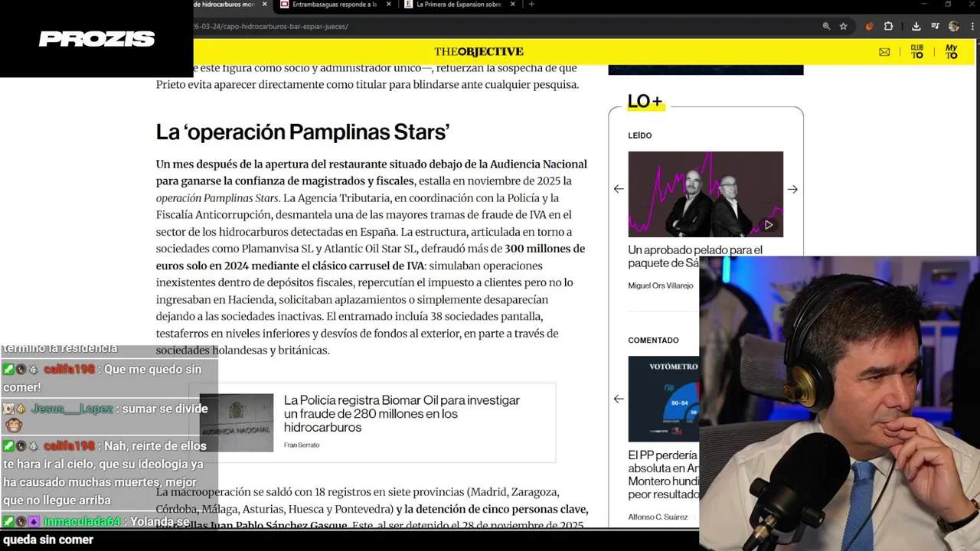Show next Leído article with right arrow
The width and height of the screenshot is (980, 551).
[x=792, y=189]
